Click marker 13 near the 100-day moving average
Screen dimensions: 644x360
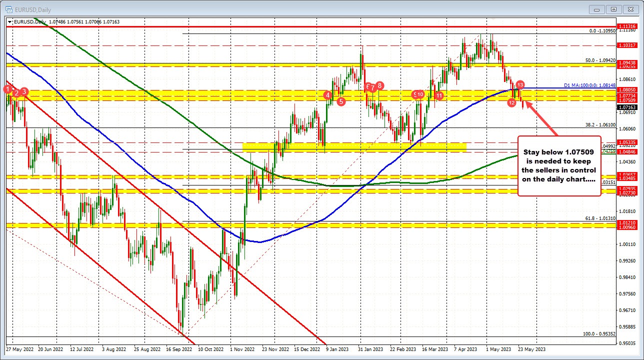521,85
